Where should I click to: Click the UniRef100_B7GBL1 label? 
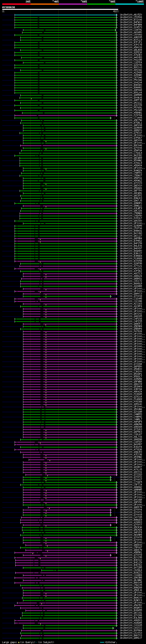point(131,123)
